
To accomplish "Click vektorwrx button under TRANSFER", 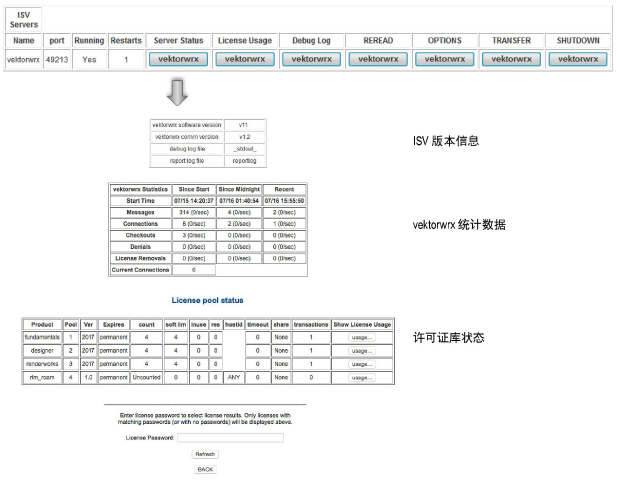I will tap(512, 59).
